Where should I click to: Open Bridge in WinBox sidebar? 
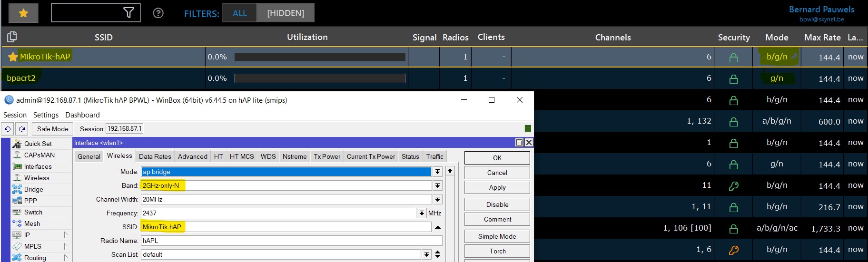tap(34, 189)
